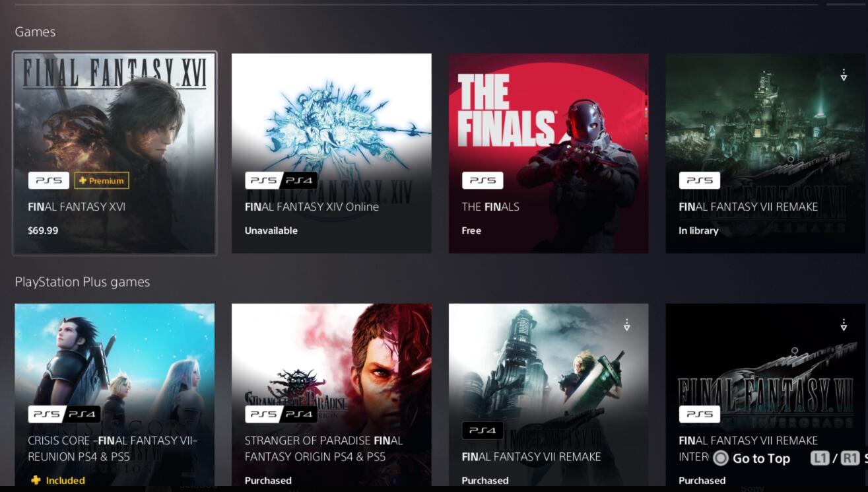Click the Stranger of Paradise title text

[323, 448]
